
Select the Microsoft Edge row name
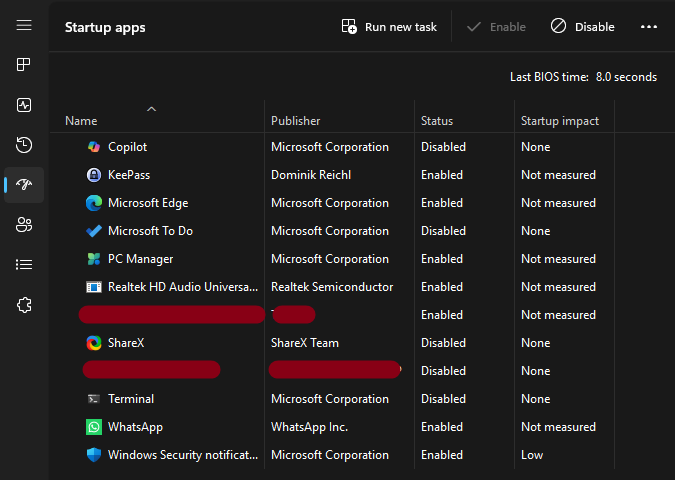(x=148, y=203)
